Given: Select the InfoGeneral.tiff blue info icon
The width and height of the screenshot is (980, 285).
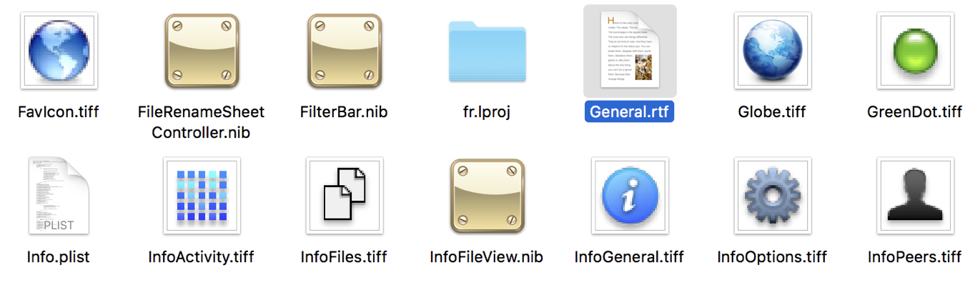Looking at the screenshot, I should point(630,196).
